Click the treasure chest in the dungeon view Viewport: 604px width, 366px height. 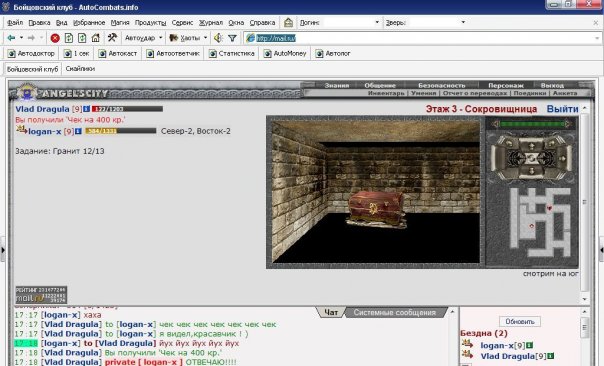coord(376,209)
